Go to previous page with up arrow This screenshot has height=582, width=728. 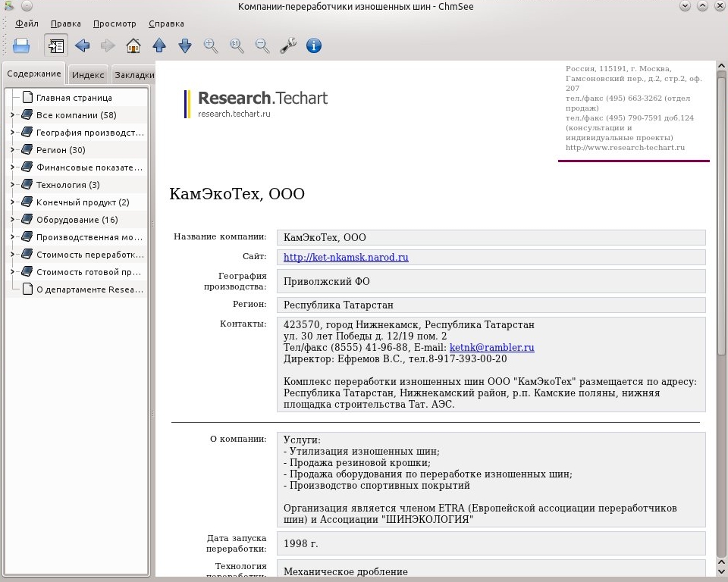[159, 45]
